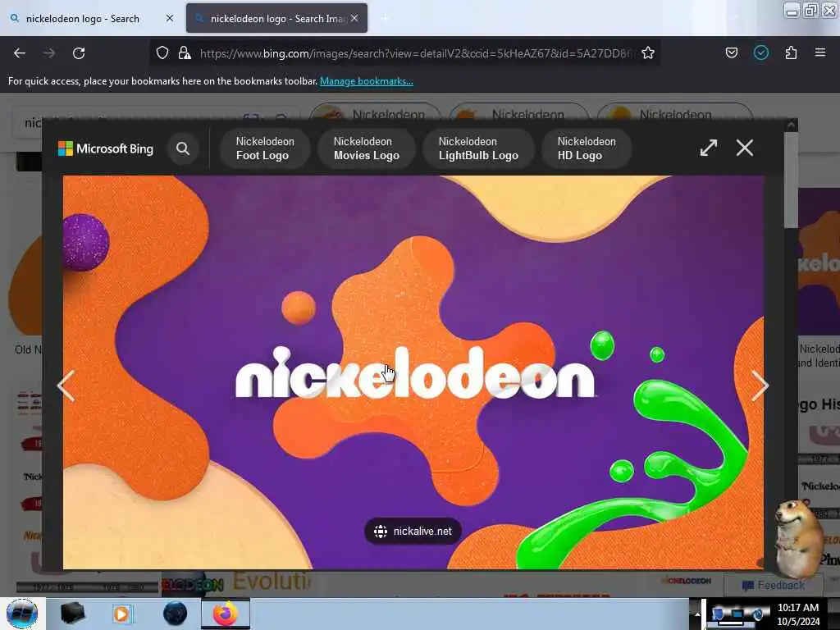Image resolution: width=840 pixels, height=630 pixels.
Task: Open a new browser tab
Action: [x=385, y=18]
